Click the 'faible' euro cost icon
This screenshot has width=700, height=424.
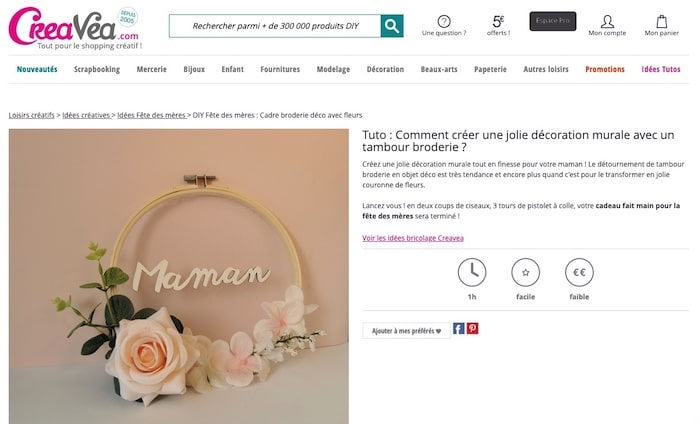578,273
